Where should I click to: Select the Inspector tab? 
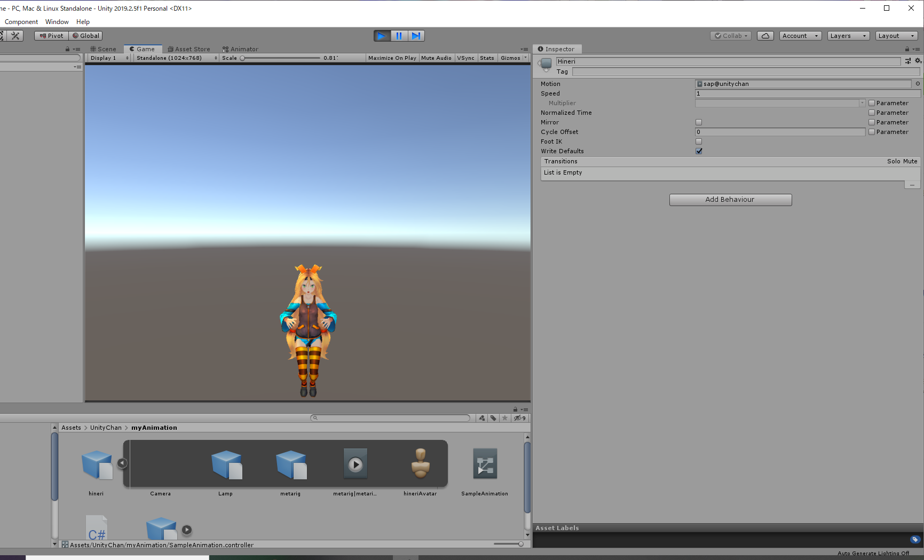[x=557, y=49]
